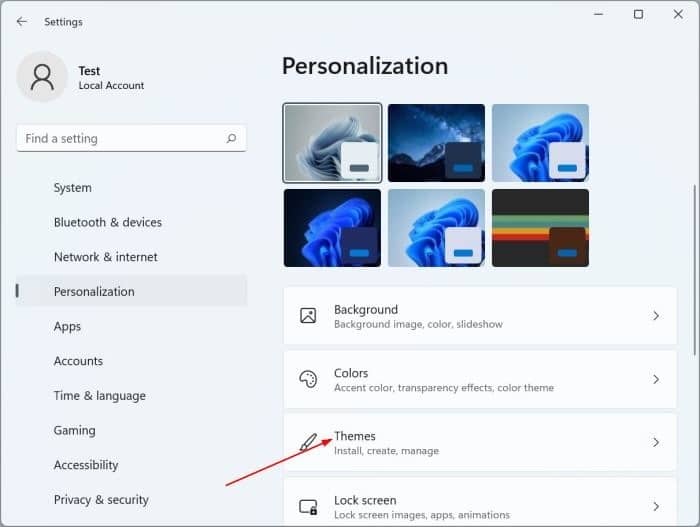This screenshot has height=527, width=700.
Task: Open the System category
Action: click(131, 188)
